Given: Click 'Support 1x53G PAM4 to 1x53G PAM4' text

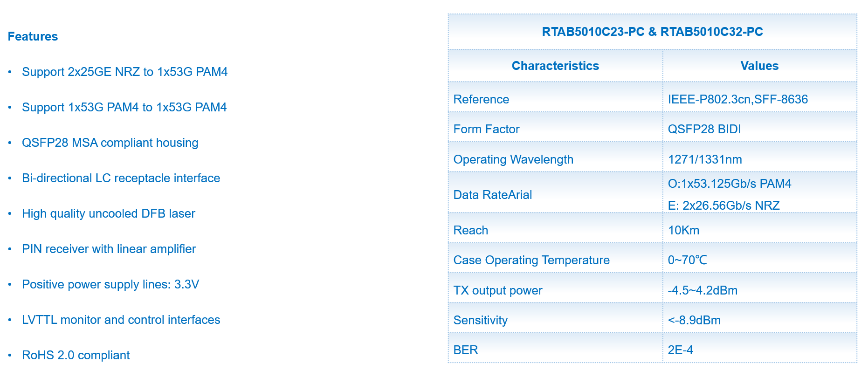Looking at the screenshot, I should point(124,107).
